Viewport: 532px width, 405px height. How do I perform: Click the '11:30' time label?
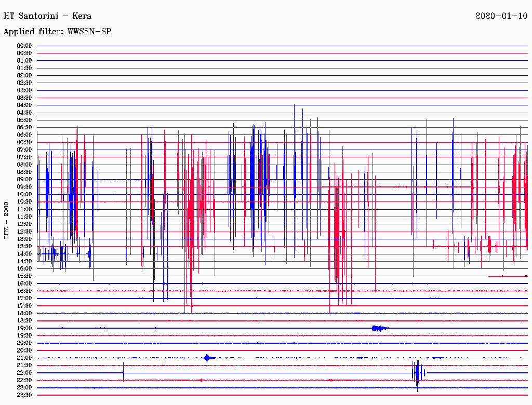pos(24,217)
